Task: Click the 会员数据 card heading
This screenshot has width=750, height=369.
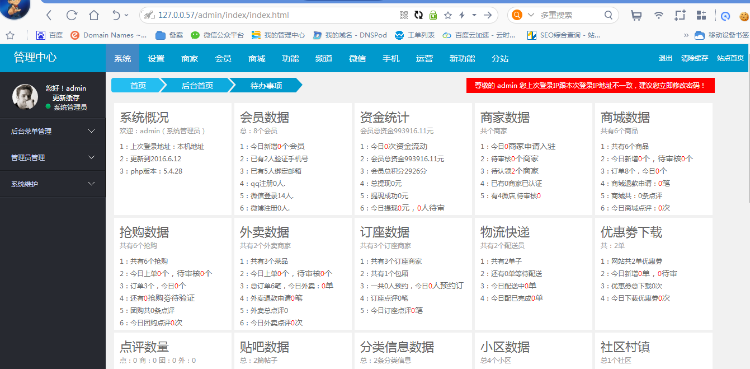Action: coord(264,117)
